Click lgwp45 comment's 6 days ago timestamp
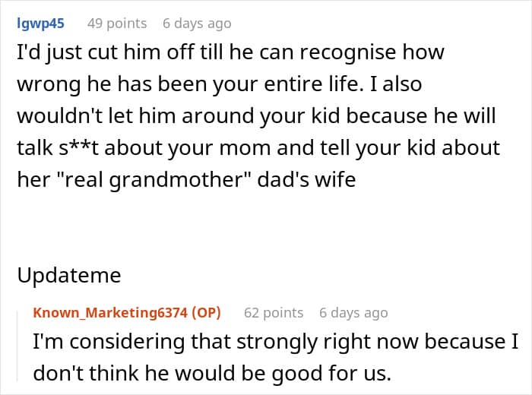532x395 pixels. tap(197, 23)
